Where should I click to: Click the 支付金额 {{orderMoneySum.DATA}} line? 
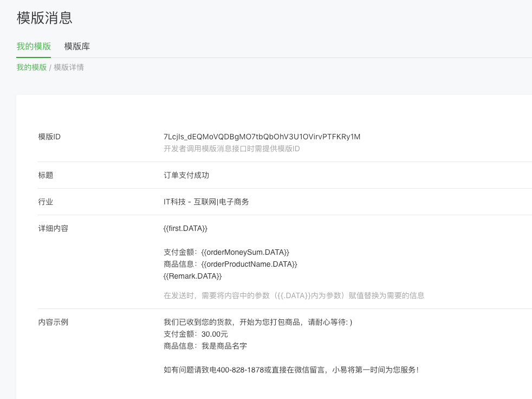[x=226, y=252]
